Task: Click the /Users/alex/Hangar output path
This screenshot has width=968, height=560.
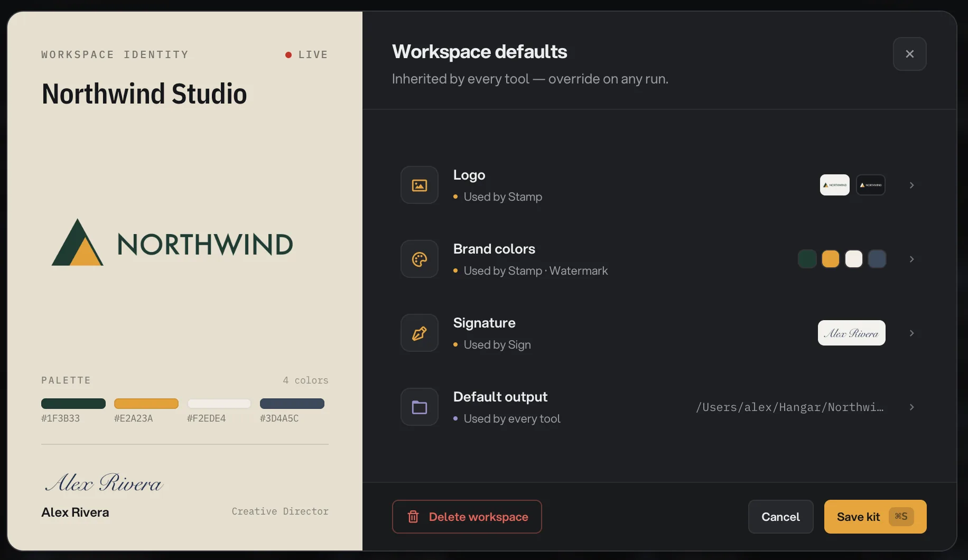Action: (x=789, y=407)
